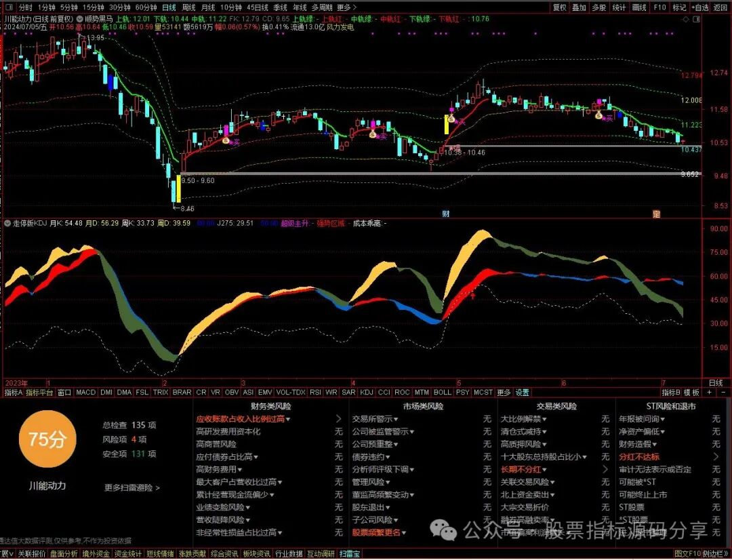The height and width of the screenshot is (560, 732).
Task: Select the BOLL indicator tab
Action: (x=442, y=393)
